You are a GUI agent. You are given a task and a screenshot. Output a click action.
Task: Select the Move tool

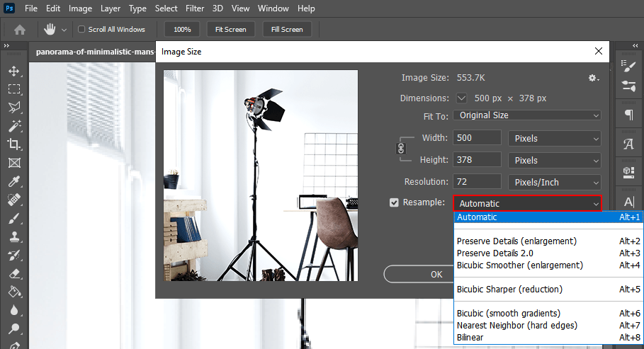[13, 71]
